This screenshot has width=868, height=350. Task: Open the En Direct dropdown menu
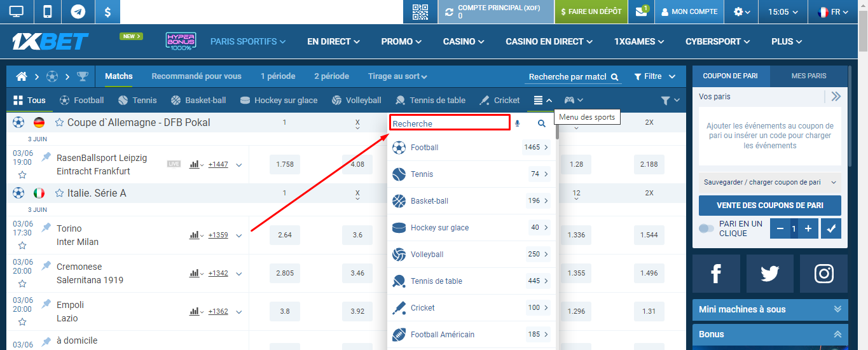coord(333,41)
